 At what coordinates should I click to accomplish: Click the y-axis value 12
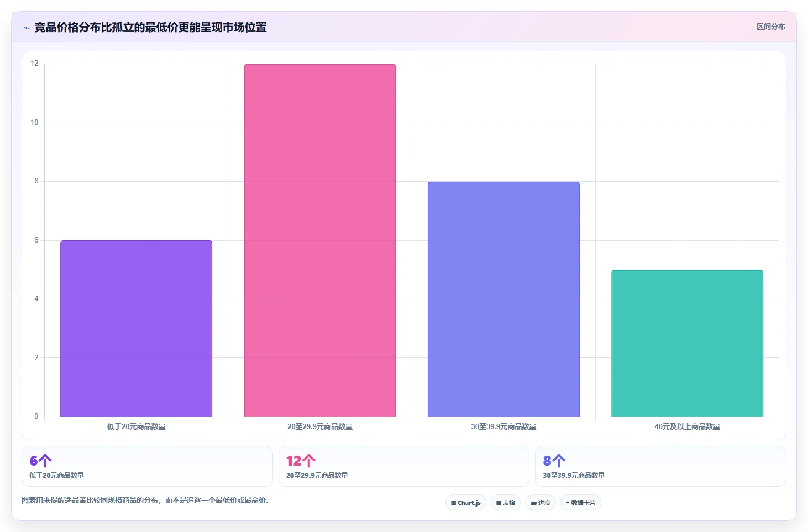click(x=34, y=64)
